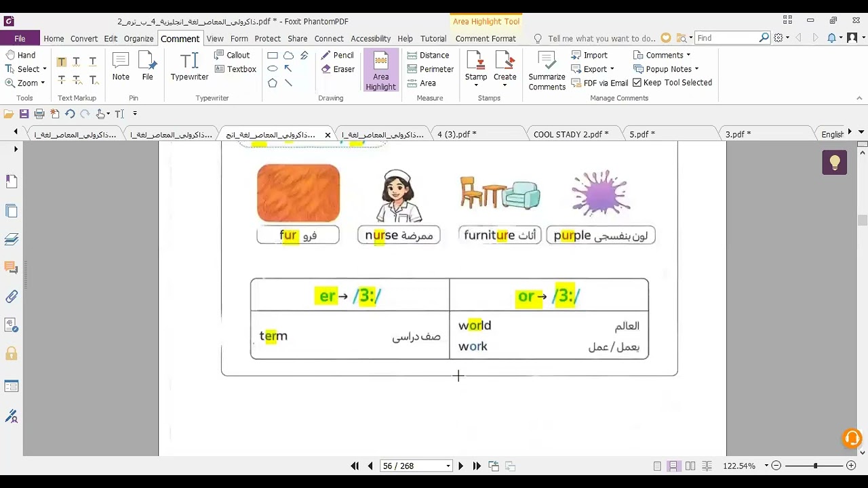868x488 pixels.
Task: Click Summarize Comments
Action: click(547, 70)
